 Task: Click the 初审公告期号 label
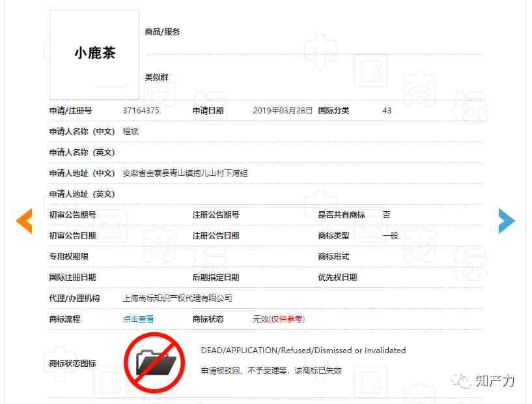(x=73, y=215)
